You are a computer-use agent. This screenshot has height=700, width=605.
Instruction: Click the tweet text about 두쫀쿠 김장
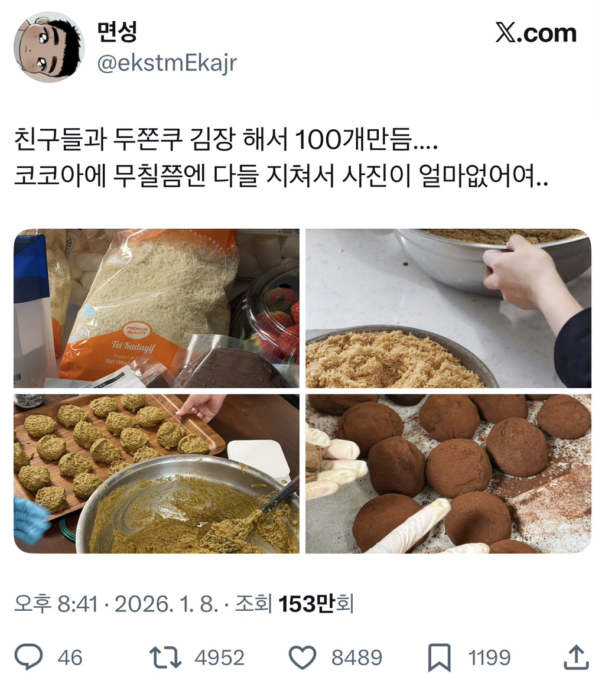tap(281, 157)
